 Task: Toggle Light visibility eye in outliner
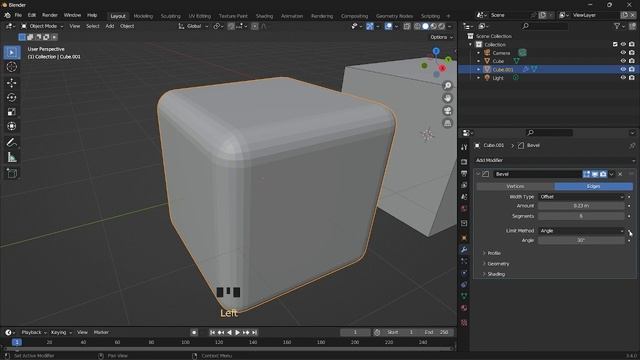623,78
